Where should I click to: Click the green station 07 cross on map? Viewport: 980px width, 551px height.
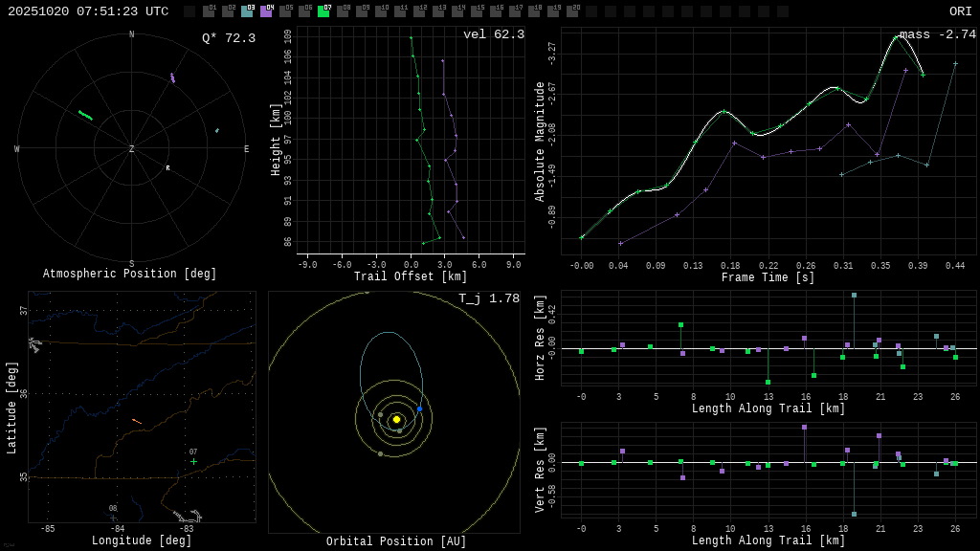(193, 461)
